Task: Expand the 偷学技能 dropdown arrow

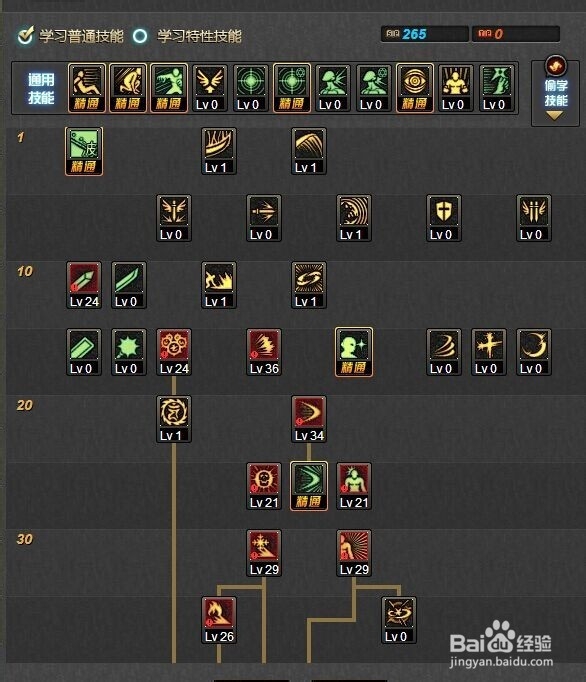Action: (555, 115)
